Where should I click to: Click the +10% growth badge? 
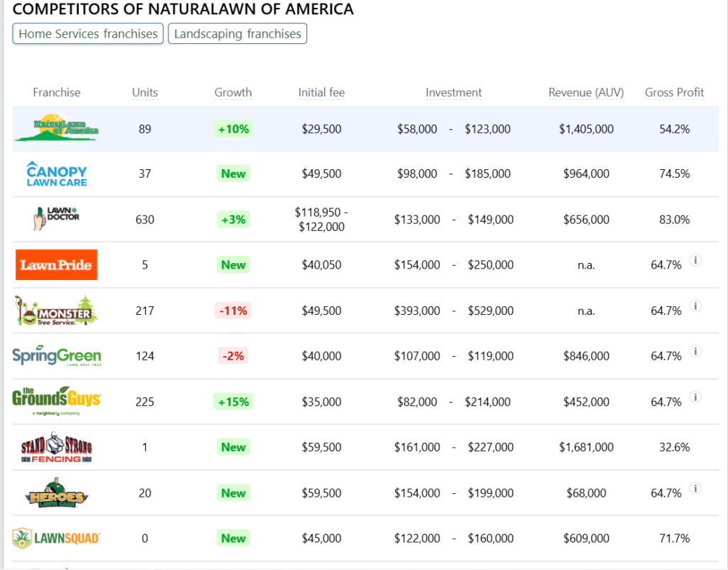tap(233, 129)
